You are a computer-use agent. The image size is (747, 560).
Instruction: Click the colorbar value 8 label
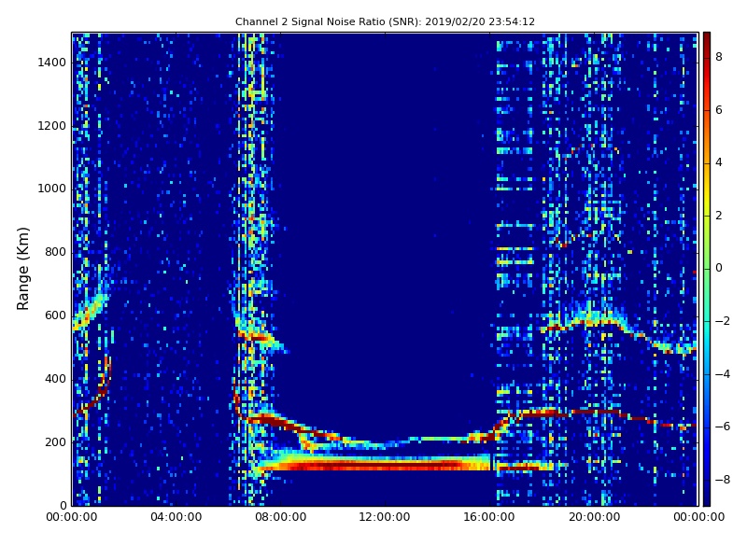click(719, 57)
